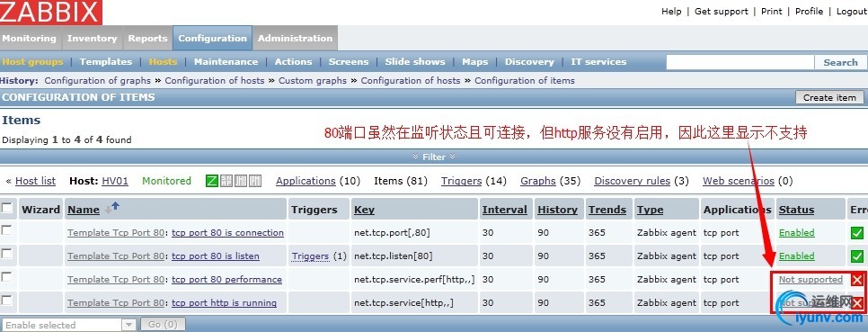The width and height of the screenshot is (868, 332).
Task: Check the box for tcp port 80 performance
Action: tap(6, 276)
